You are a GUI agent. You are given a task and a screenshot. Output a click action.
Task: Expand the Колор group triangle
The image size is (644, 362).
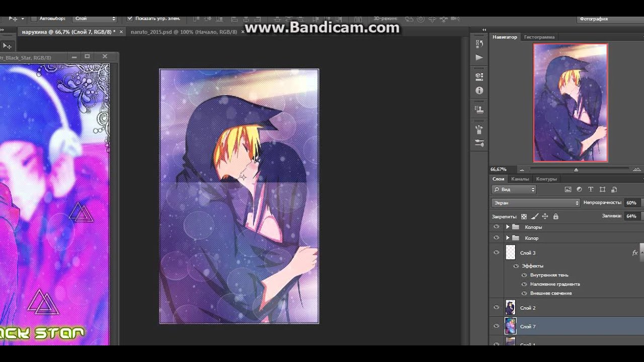click(x=508, y=238)
